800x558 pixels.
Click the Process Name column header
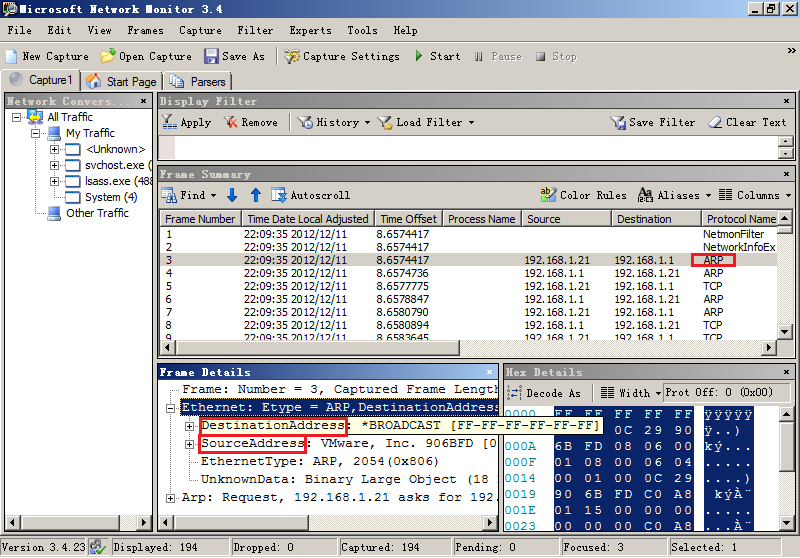pos(482,219)
